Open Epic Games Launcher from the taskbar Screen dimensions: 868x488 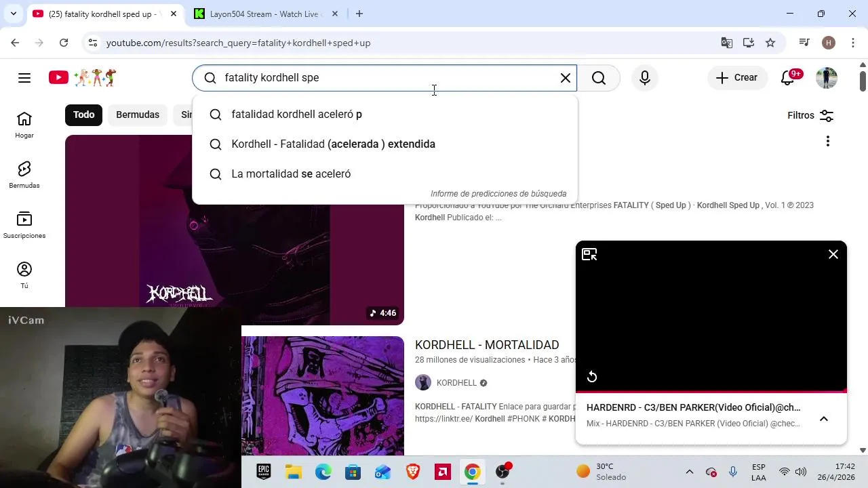264,472
